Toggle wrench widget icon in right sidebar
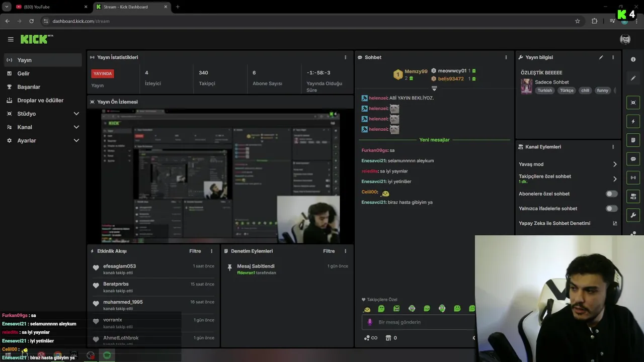Screen dimensions: 644x362 point(633,215)
